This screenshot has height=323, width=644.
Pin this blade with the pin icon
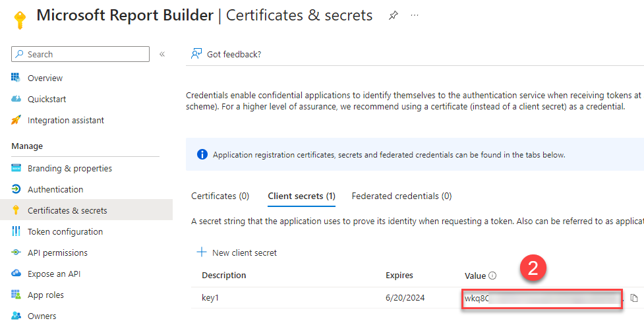(393, 16)
